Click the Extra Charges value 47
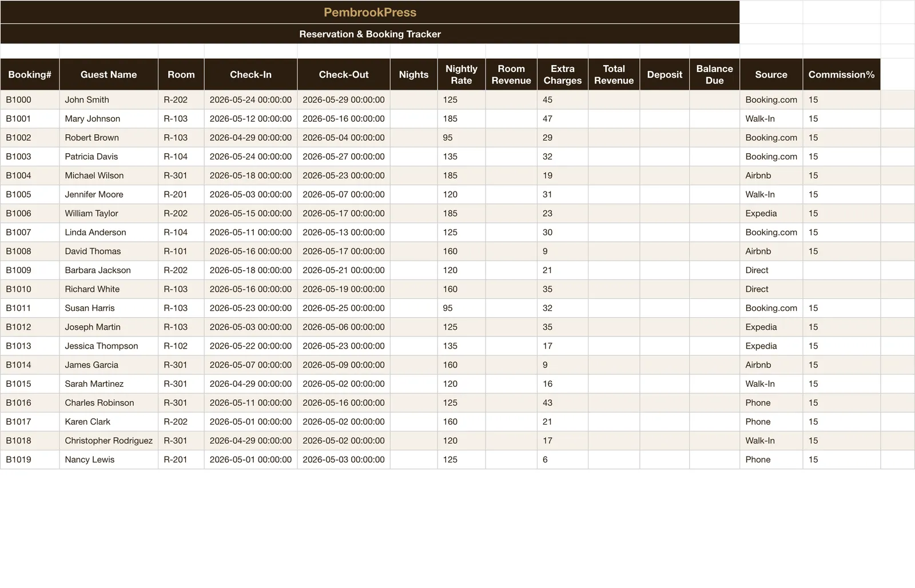Image resolution: width=915 pixels, height=588 pixels. point(563,118)
